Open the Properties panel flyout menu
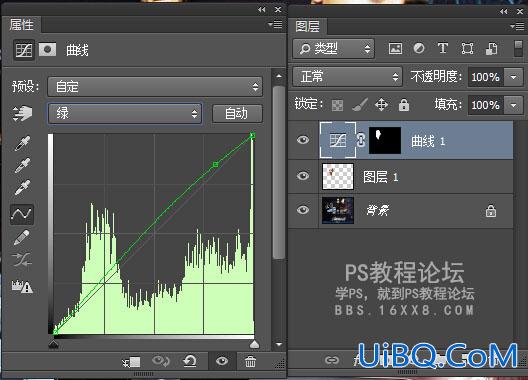The image size is (528, 380). pyautogui.click(x=275, y=25)
